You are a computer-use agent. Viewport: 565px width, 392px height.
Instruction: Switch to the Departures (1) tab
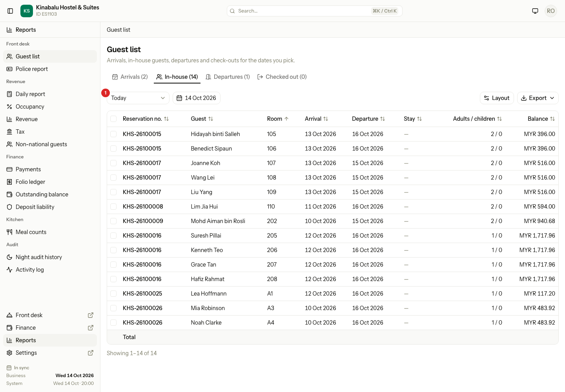coord(228,77)
